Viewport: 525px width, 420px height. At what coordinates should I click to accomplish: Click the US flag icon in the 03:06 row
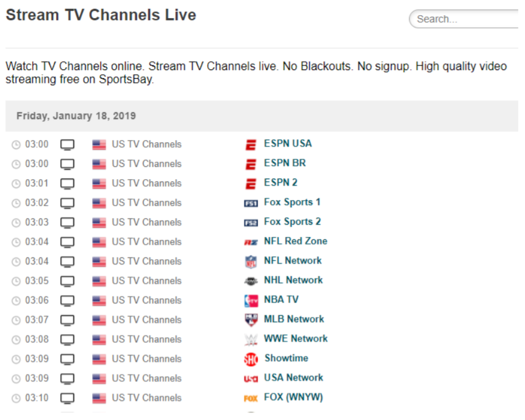point(99,300)
